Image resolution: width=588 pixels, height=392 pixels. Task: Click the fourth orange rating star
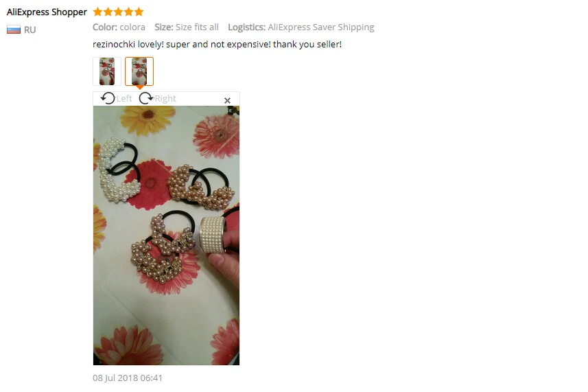click(128, 12)
